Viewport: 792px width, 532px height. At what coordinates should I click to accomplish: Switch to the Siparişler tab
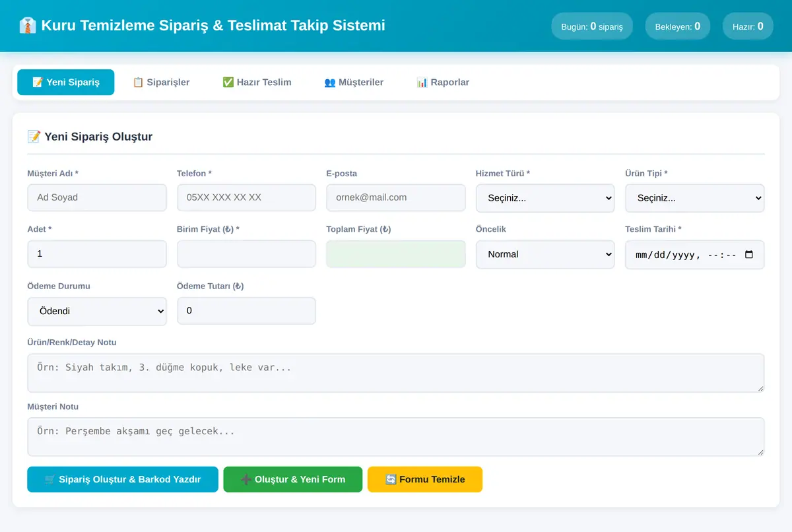click(x=161, y=83)
